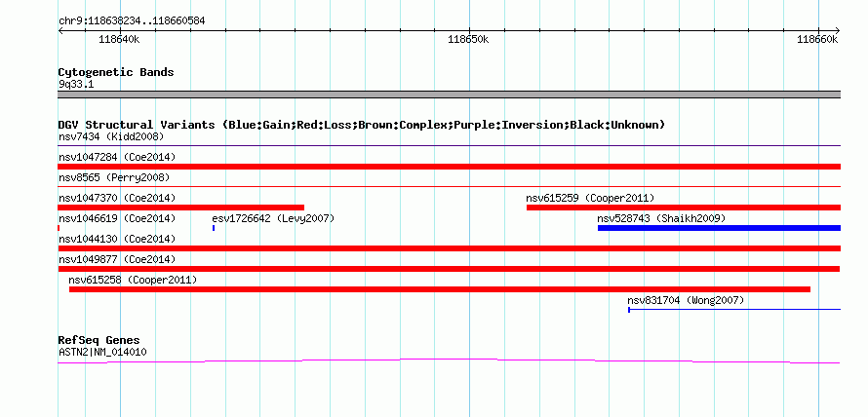
Task: Click the nsv1049877 (Coe2014) label
Action: 117,259
